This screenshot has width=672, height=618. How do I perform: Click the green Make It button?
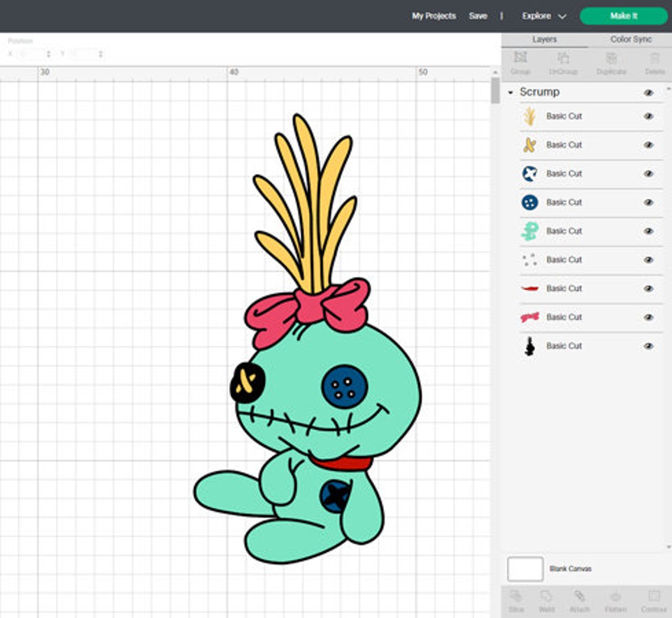pyautogui.click(x=624, y=16)
